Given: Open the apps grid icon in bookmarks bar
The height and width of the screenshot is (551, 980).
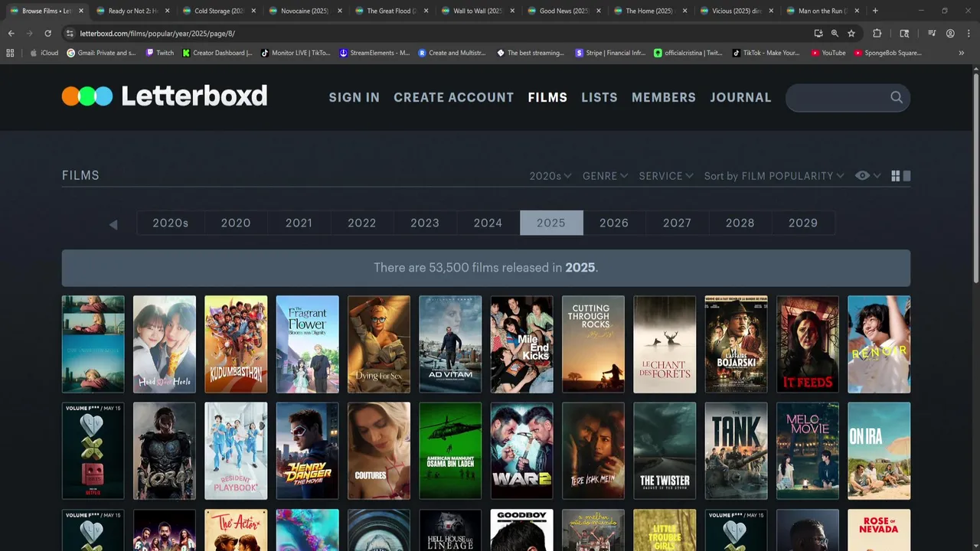Looking at the screenshot, I should click(10, 53).
